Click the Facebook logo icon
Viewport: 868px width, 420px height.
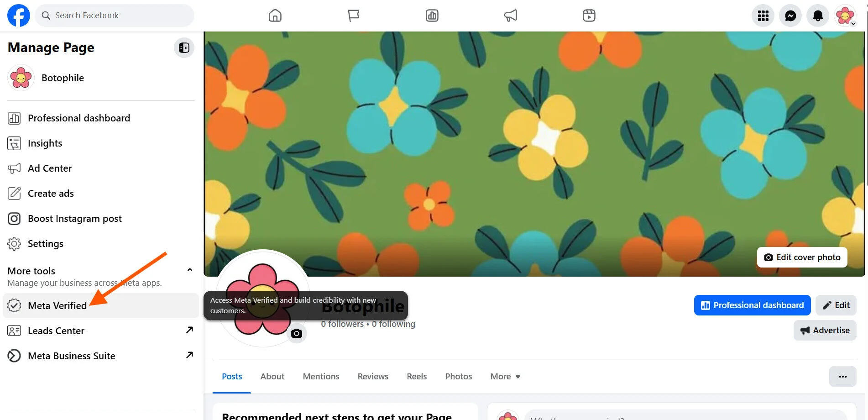(x=19, y=16)
